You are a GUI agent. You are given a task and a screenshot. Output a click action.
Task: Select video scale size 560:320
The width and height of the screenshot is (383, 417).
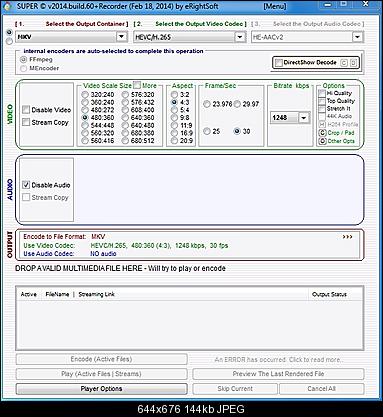click(x=85, y=133)
